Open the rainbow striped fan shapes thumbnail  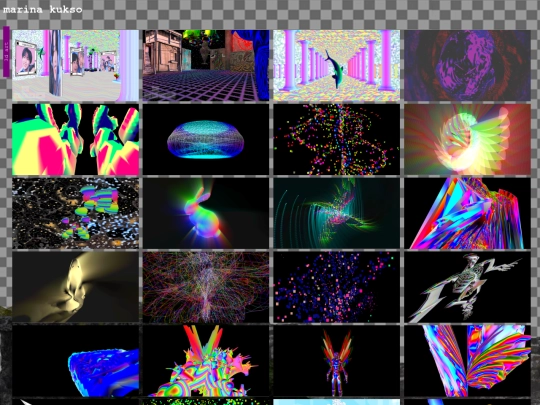click(x=467, y=361)
